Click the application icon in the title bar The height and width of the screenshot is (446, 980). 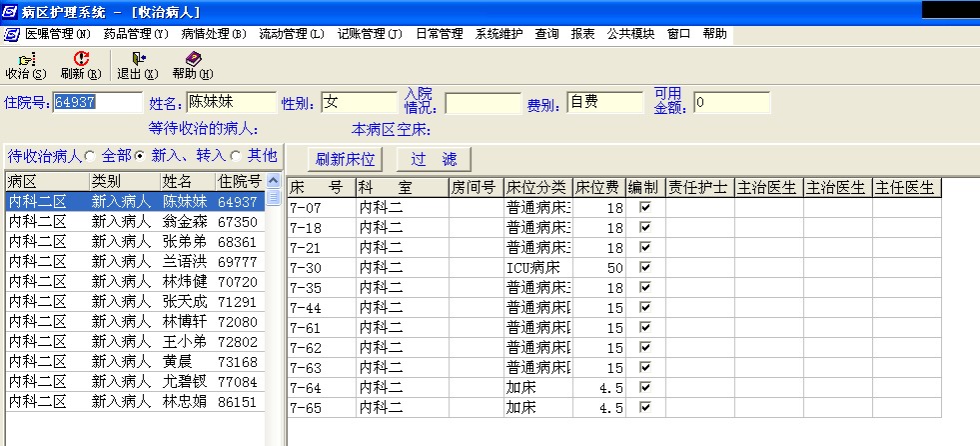click(x=10, y=12)
